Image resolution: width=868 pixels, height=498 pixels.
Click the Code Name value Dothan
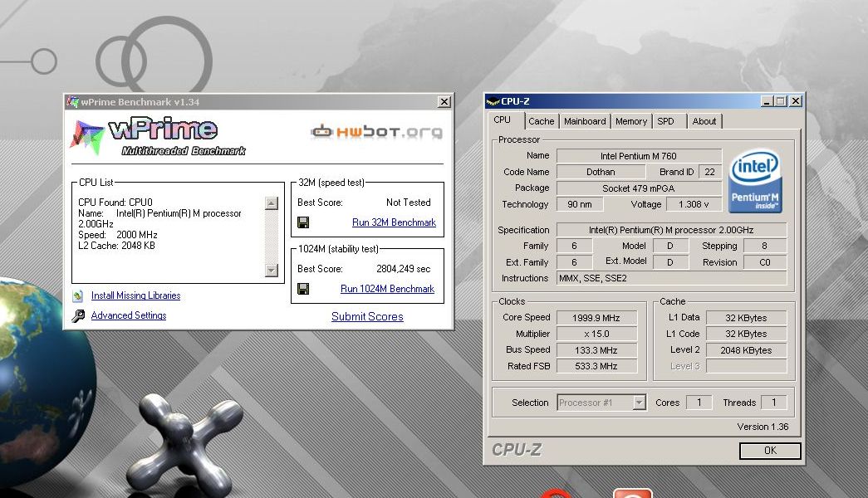click(601, 172)
